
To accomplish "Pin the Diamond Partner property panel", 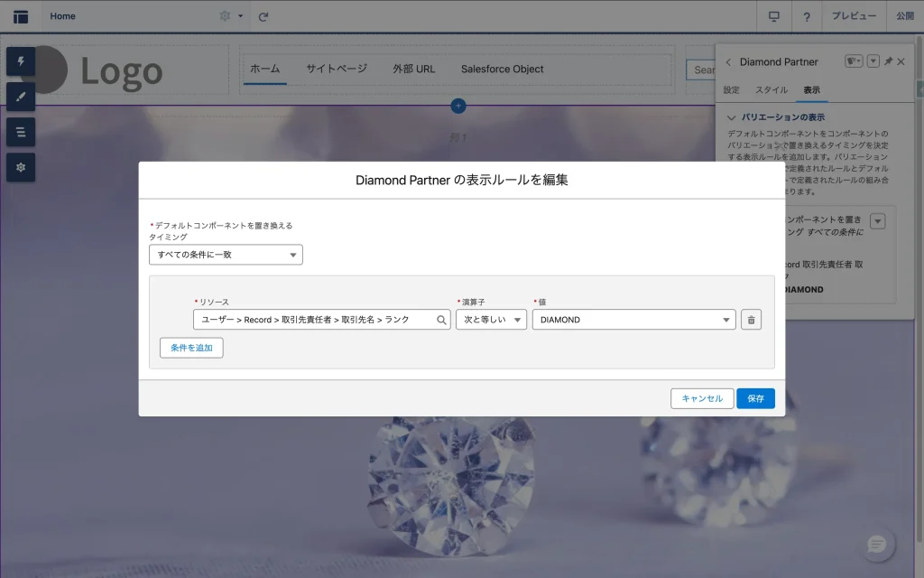I will coord(888,61).
